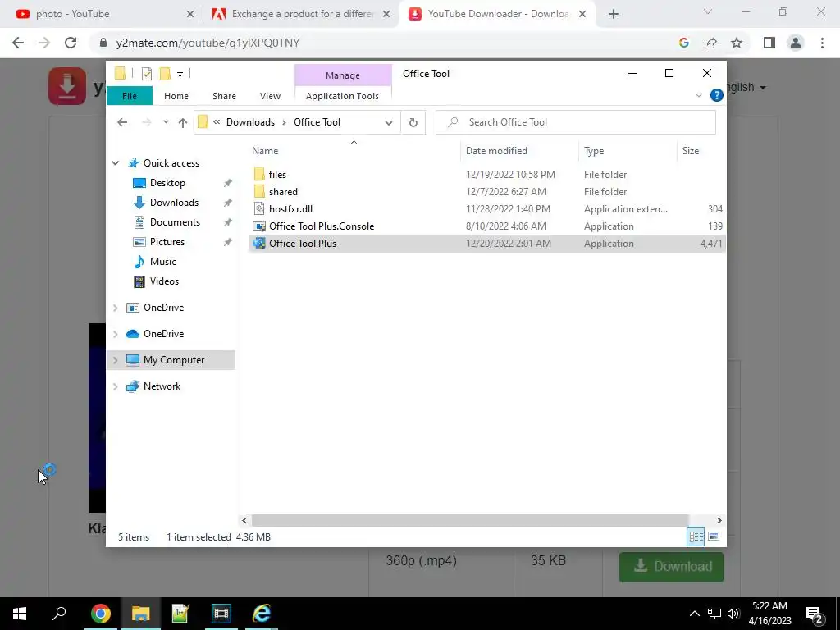This screenshot has height=630, width=840.
Task: Click the taskbar clock showing 5:22 AM
Action: pos(769,614)
